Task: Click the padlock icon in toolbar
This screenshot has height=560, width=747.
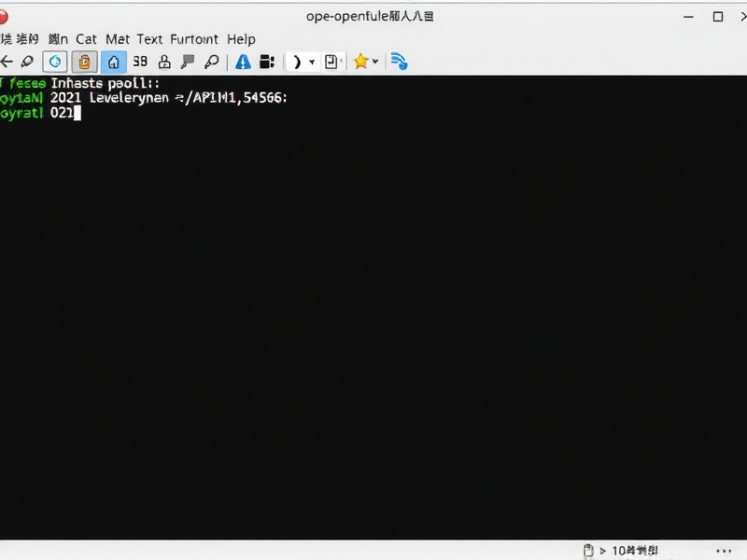Action: pyautogui.click(x=164, y=62)
